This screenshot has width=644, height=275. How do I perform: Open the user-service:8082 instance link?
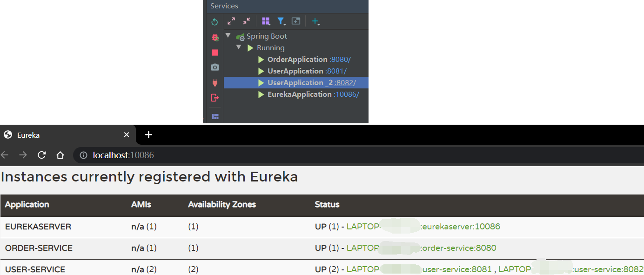click(571, 269)
